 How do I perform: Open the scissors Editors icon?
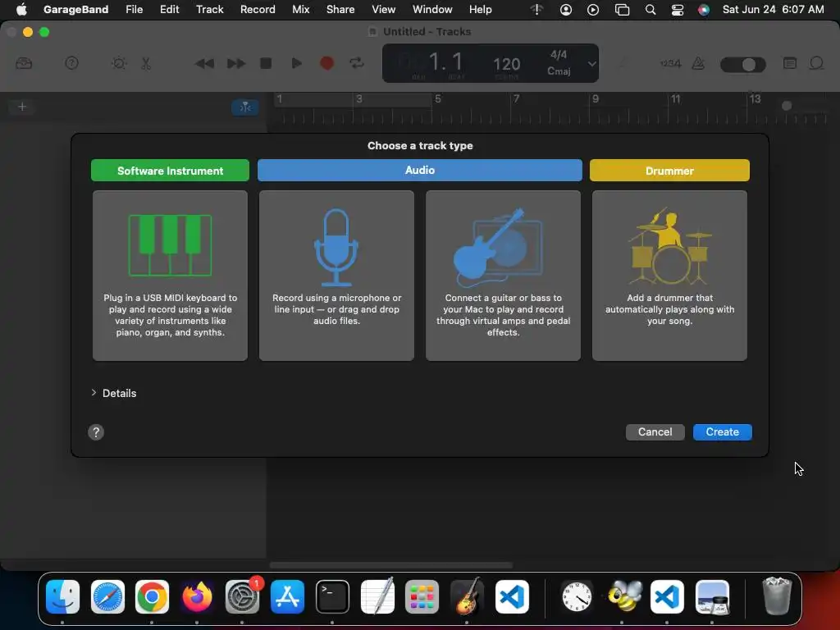[146, 63]
